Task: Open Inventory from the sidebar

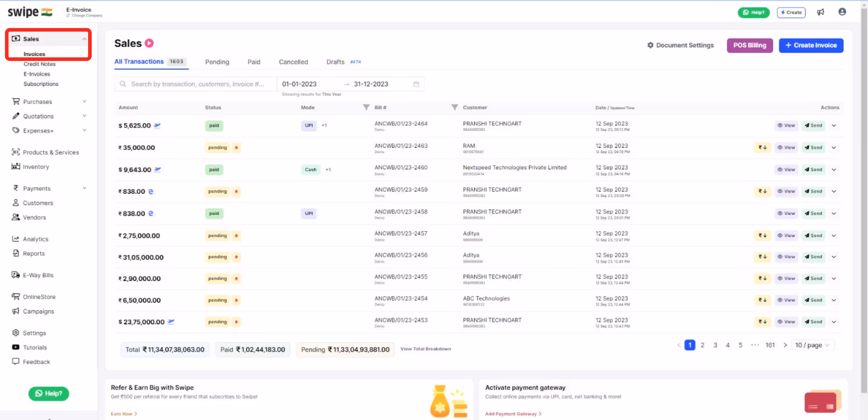Action: click(36, 167)
